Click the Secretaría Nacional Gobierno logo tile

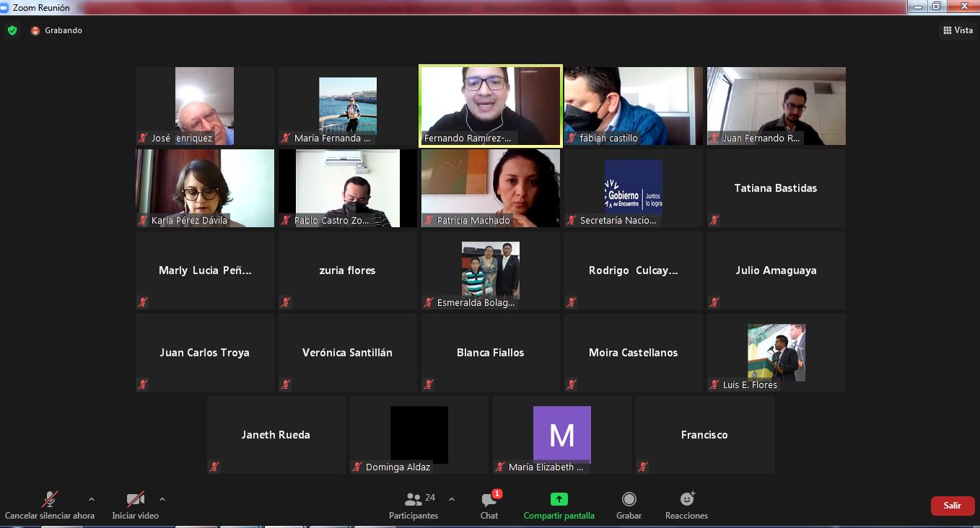[x=633, y=188]
